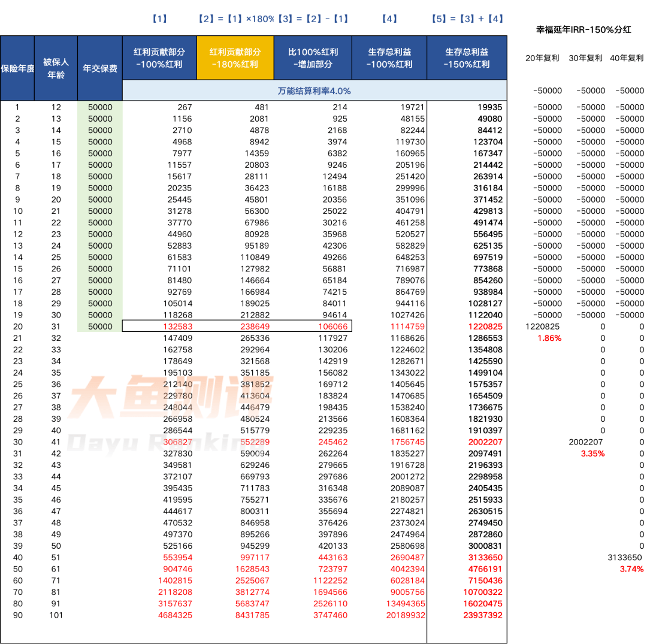Viewport: 647px width, 644px height.
Task: Click the 20年复利 column label
Action: [x=542, y=58]
